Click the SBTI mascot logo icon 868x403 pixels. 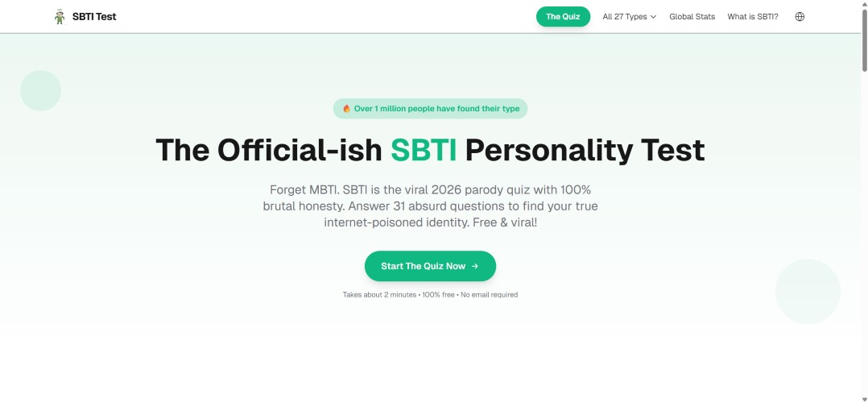point(60,17)
